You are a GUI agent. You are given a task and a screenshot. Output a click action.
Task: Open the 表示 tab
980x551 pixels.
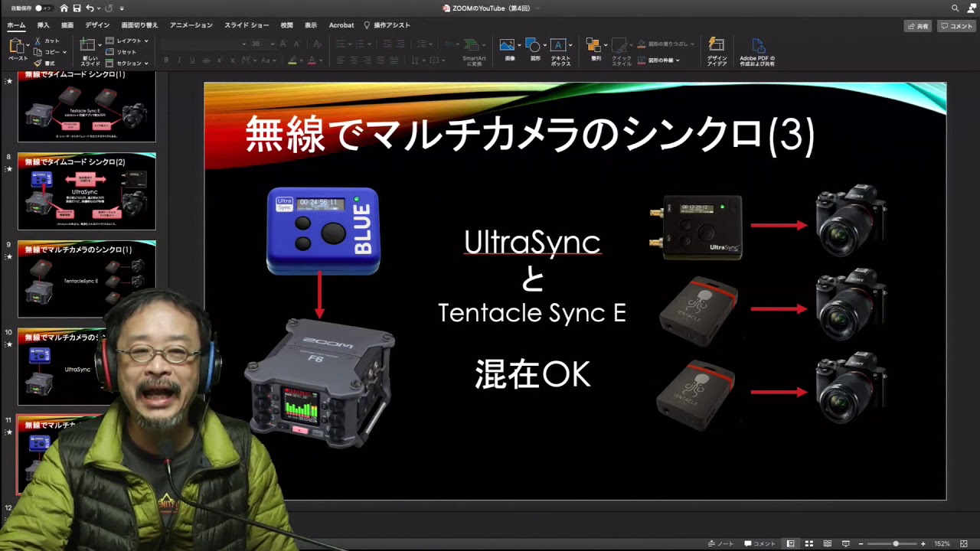311,25
